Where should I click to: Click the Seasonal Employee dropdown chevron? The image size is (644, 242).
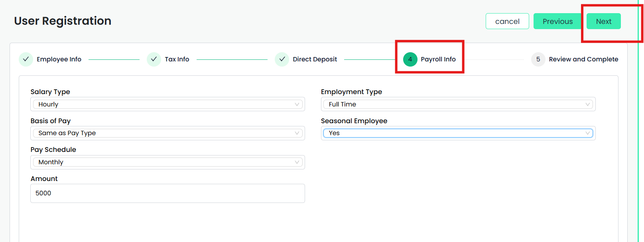(x=587, y=133)
